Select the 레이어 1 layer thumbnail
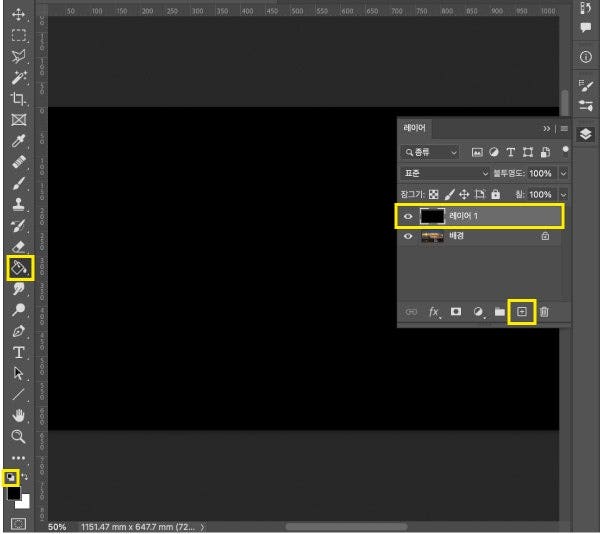This screenshot has height=534, width=600. [432, 217]
